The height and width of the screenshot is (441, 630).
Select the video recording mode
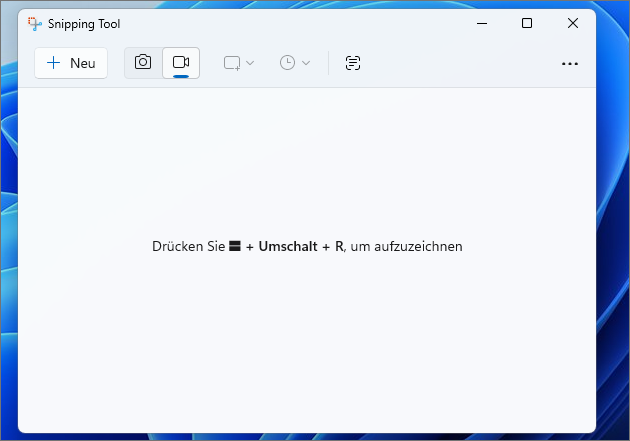tap(181, 63)
